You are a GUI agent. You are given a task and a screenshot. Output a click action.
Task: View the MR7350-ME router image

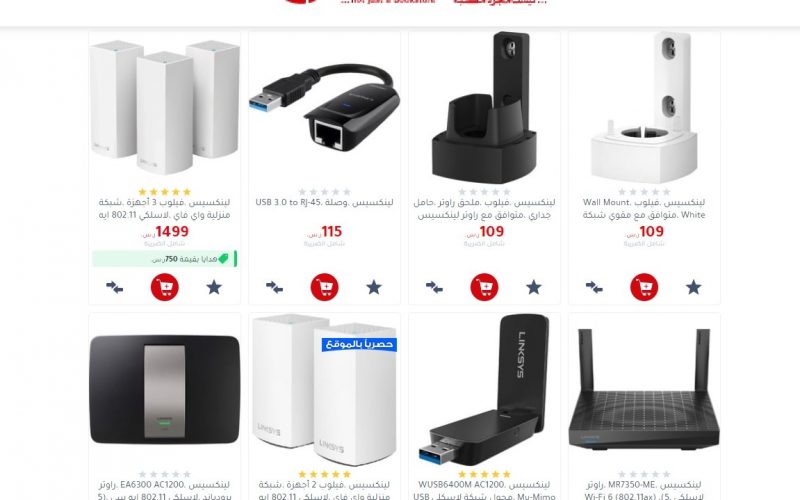tap(644, 389)
